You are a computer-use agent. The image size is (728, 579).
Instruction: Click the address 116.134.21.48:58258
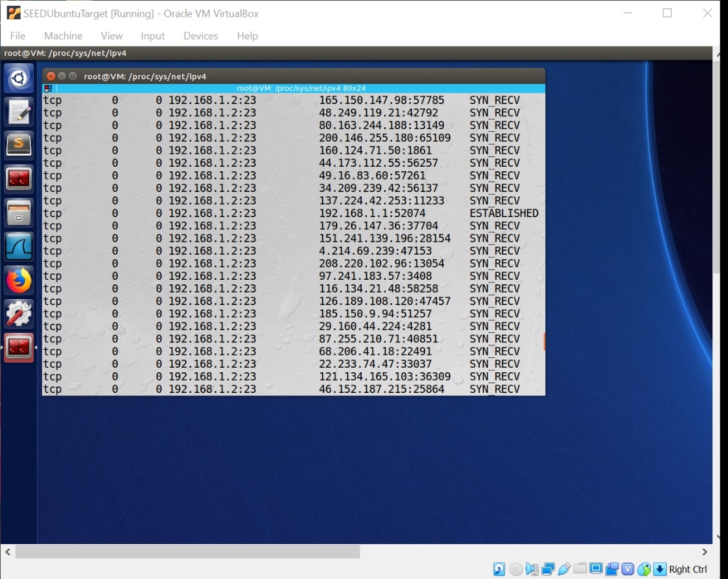pos(379,288)
